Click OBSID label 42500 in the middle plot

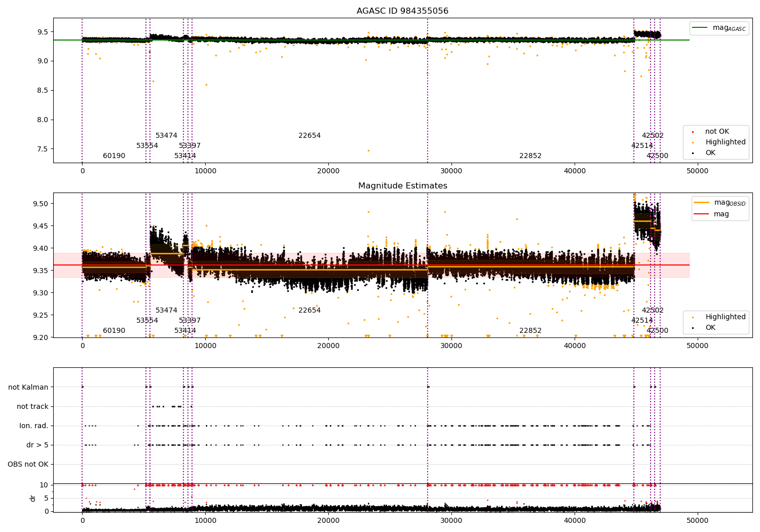657,331
